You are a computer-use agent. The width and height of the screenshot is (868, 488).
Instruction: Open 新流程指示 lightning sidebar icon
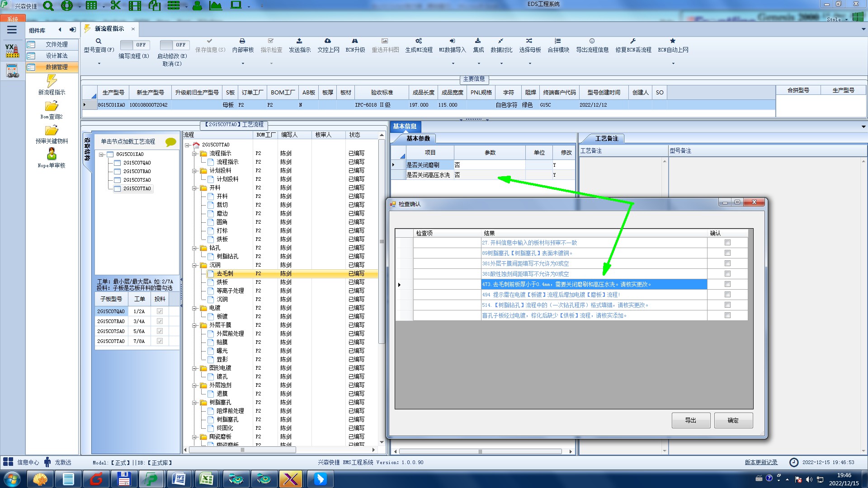[x=52, y=81]
